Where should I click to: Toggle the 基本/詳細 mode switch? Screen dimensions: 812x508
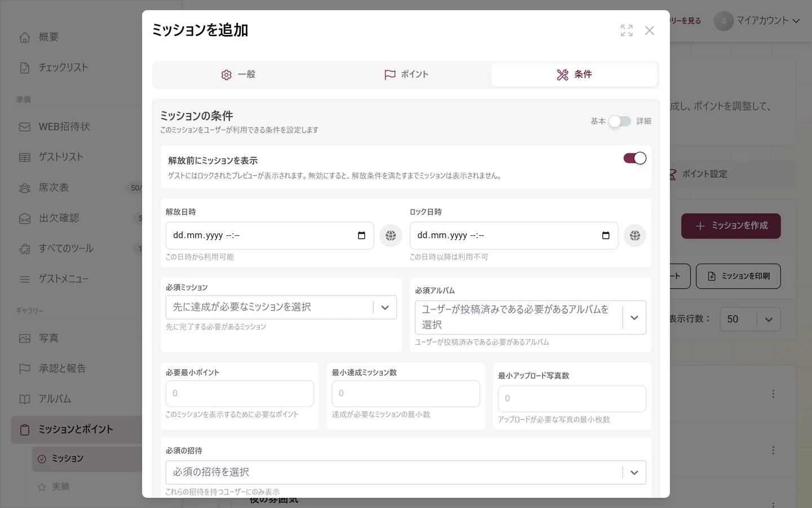[x=620, y=121]
